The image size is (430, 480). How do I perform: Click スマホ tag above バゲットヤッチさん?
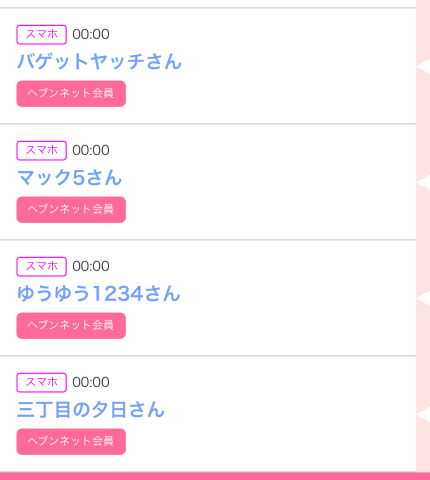coord(42,34)
